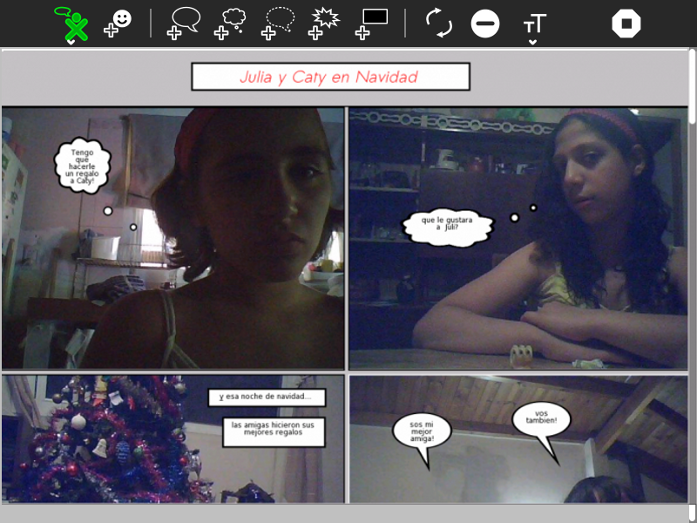Click the add photo smiley icon

click(x=118, y=23)
